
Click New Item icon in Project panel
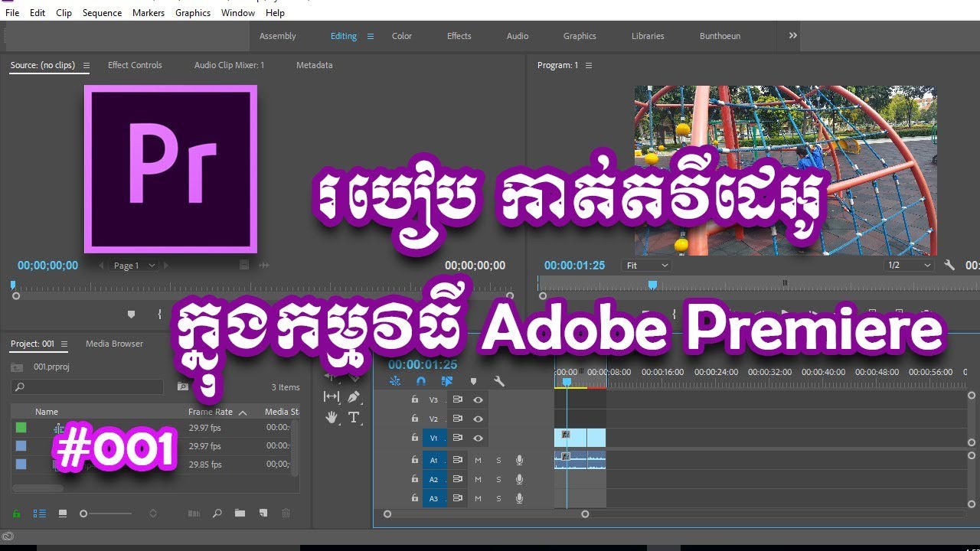(263, 514)
